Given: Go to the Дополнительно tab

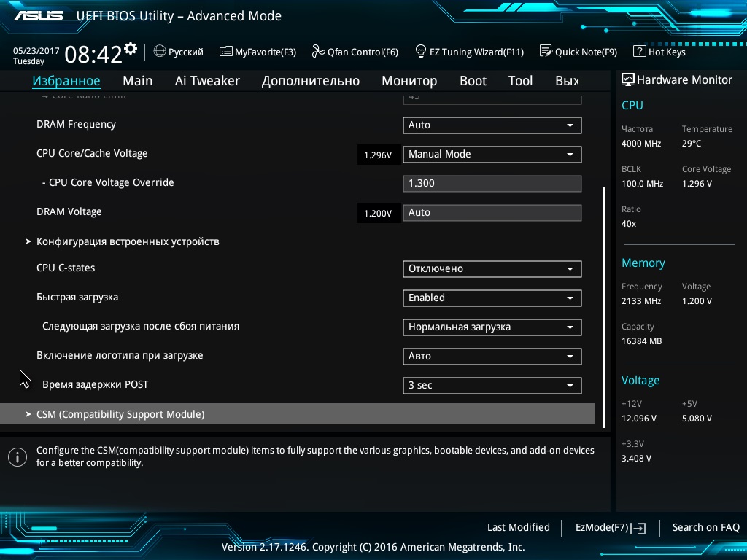Looking at the screenshot, I should pyautogui.click(x=311, y=81).
